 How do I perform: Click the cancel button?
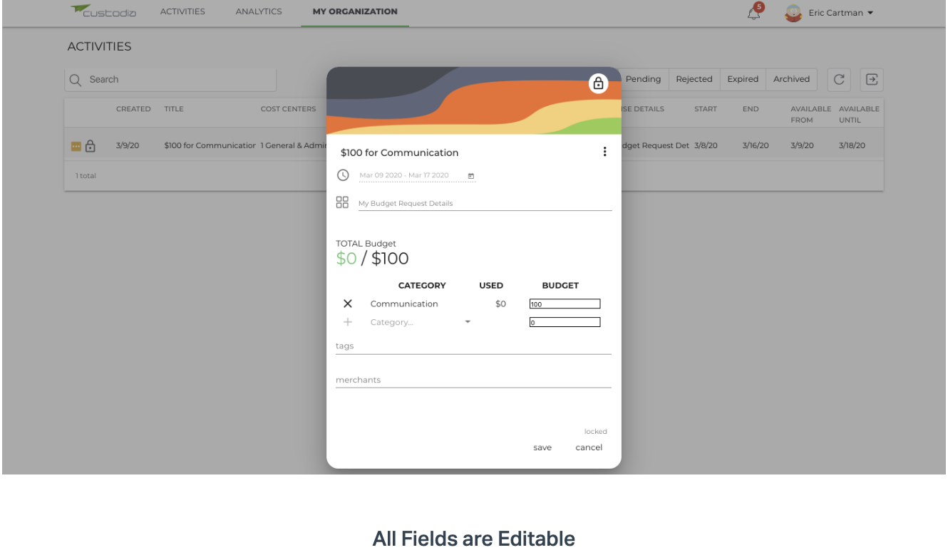(589, 447)
